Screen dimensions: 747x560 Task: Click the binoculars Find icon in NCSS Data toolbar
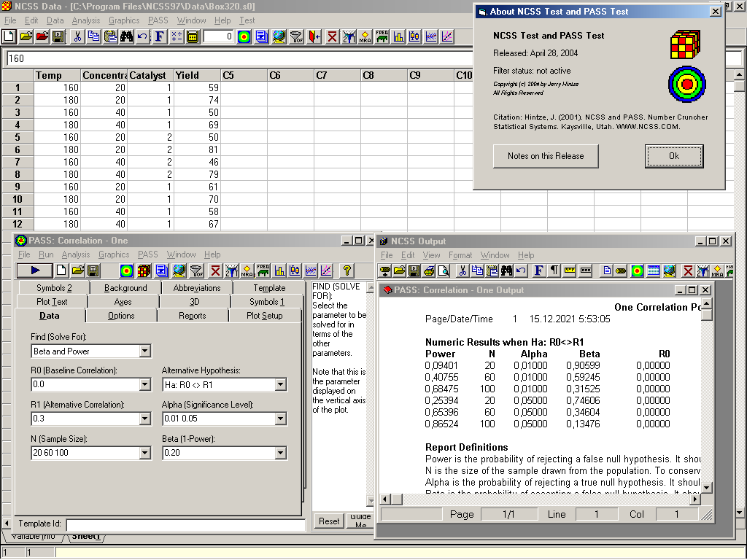pos(126,36)
